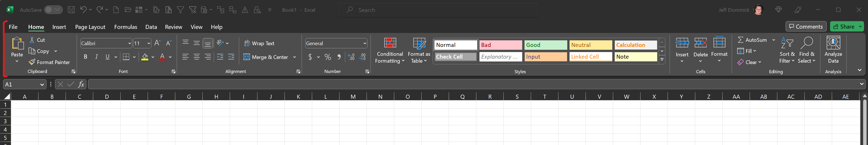Align text to the right

coord(208,57)
